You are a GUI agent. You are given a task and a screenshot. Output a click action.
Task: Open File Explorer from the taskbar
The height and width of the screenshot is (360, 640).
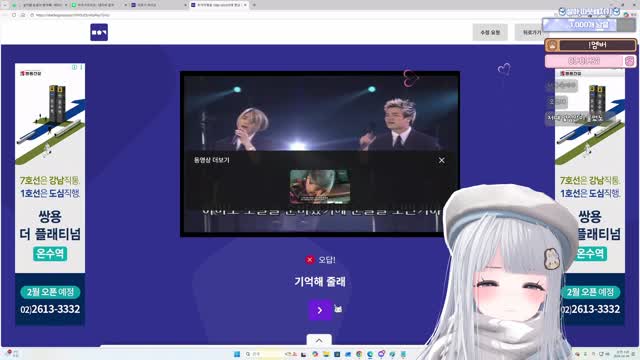point(326,354)
